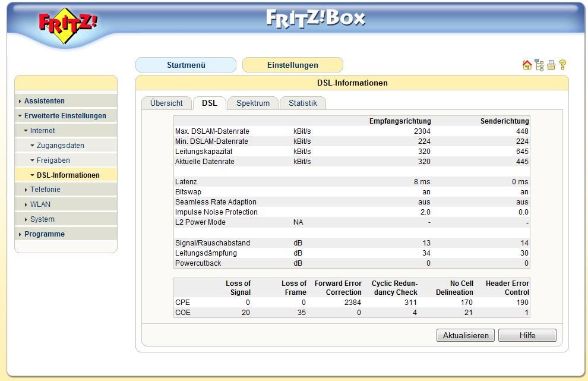Viewport: 588px width, 381px height.
Task: Click the DSL-Informationen panel heading
Action: pyautogui.click(x=352, y=83)
